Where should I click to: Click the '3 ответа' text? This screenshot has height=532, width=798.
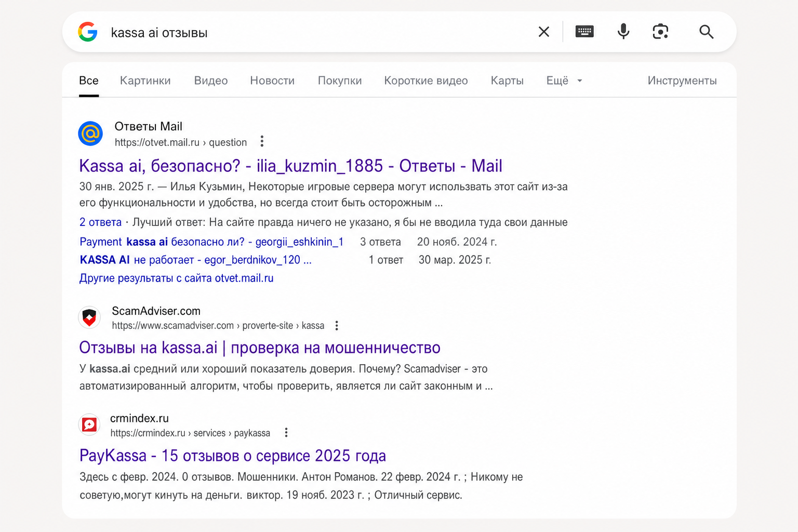point(380,242)
